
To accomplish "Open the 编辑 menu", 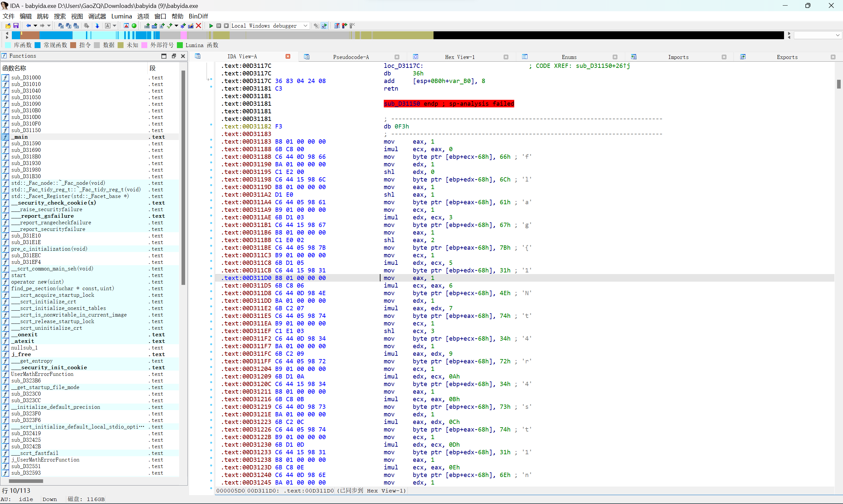I will (26, 16).
